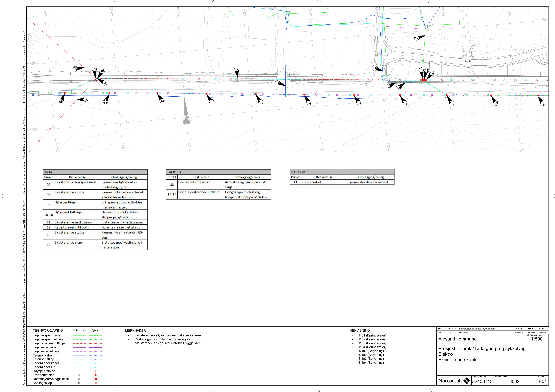
Task: Click the solid green Linja lavspent kabel existing line sample
Action: click(x=79, y=335)
